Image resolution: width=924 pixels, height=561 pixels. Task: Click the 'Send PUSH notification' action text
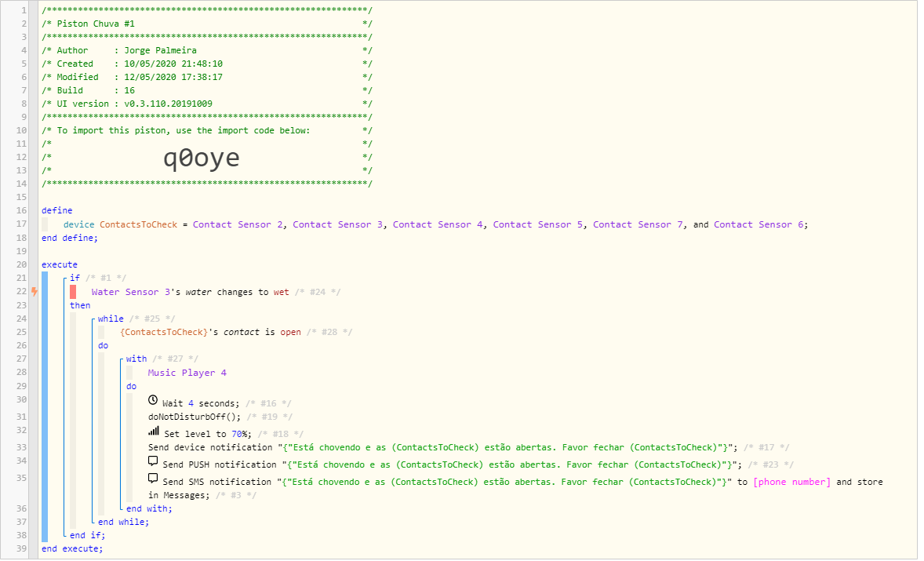coord(220,465)
